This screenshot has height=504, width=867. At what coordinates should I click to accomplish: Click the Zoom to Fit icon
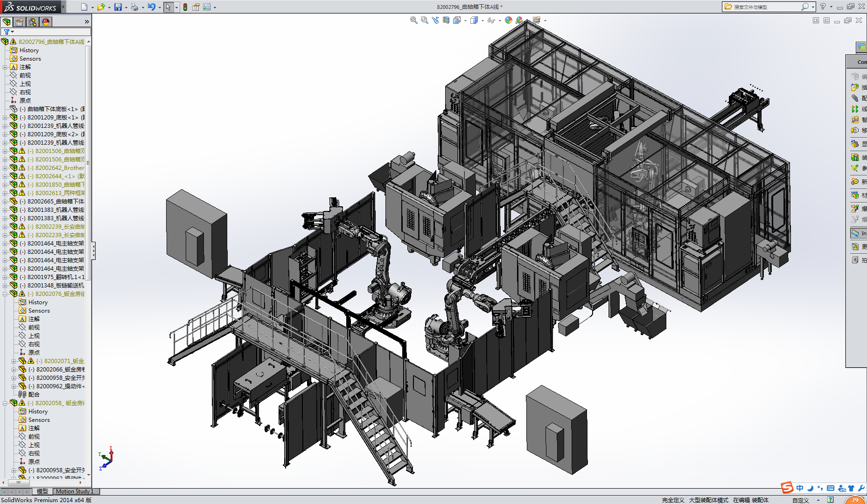pyautogui.click(x=413, y=20)
